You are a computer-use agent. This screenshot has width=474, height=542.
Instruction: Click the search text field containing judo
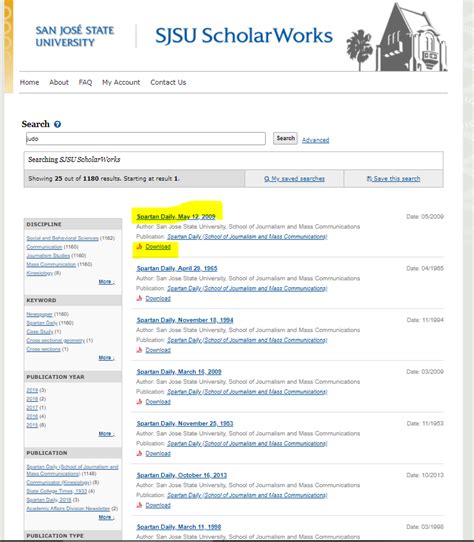146,139
